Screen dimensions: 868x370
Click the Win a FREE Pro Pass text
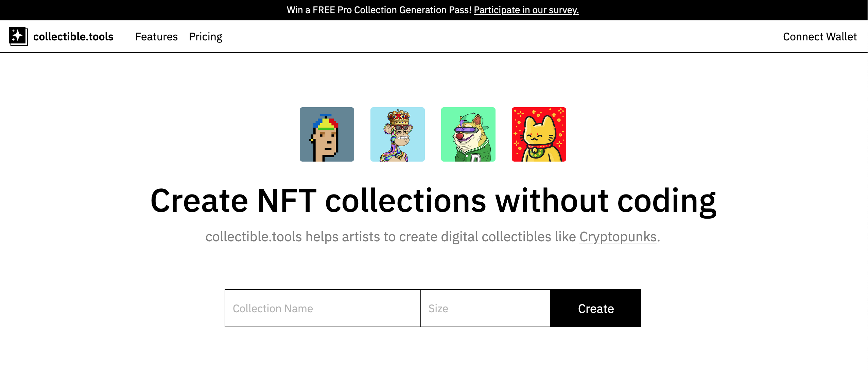[x=380, y=10]
